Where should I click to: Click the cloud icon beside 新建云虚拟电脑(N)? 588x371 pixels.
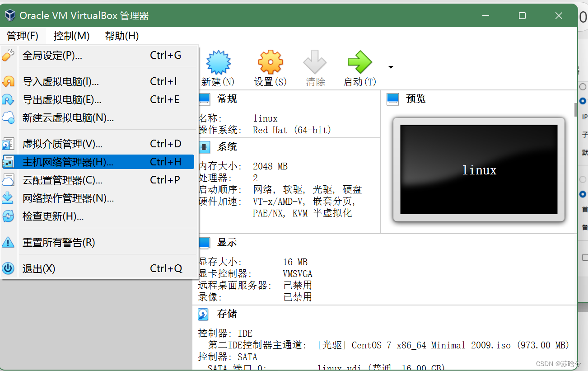click(8, 117)
